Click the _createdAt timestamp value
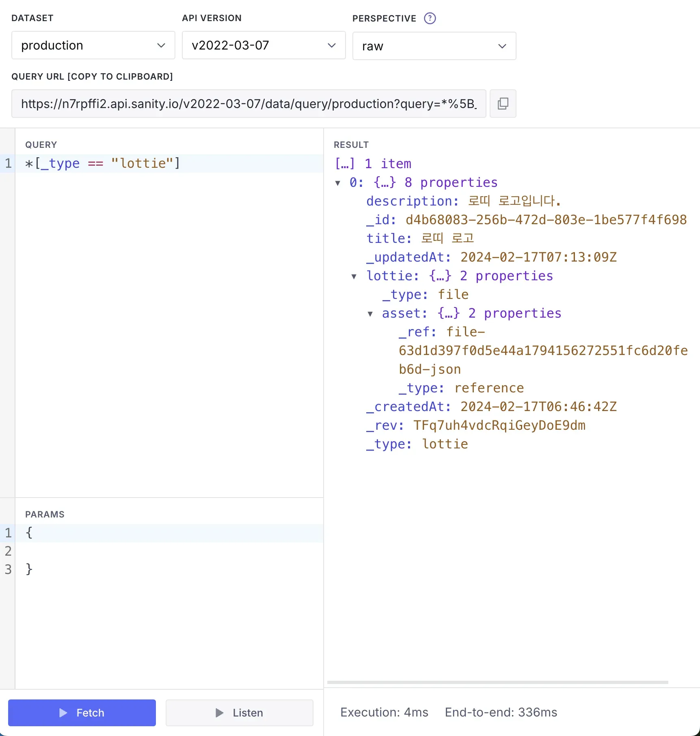 538,407
